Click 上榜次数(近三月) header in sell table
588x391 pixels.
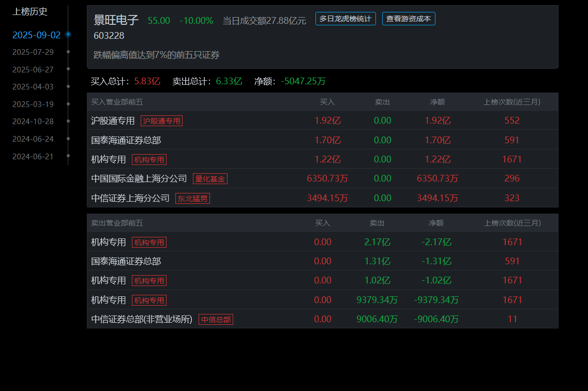pos(512,223)
